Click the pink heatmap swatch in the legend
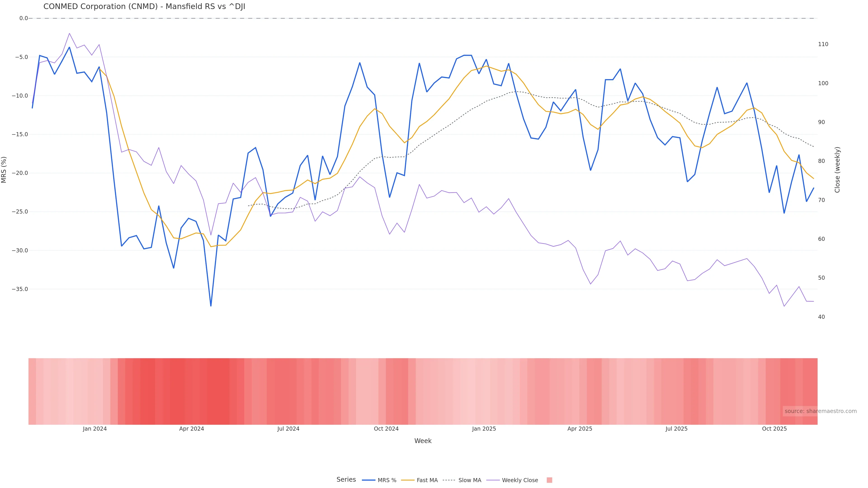 click(x=549, y=480)
